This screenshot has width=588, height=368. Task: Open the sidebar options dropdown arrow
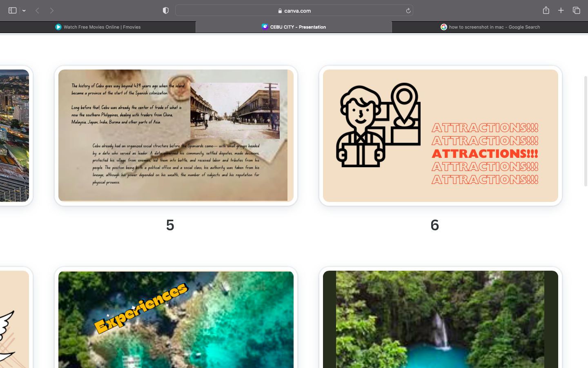tap(24, 11)
